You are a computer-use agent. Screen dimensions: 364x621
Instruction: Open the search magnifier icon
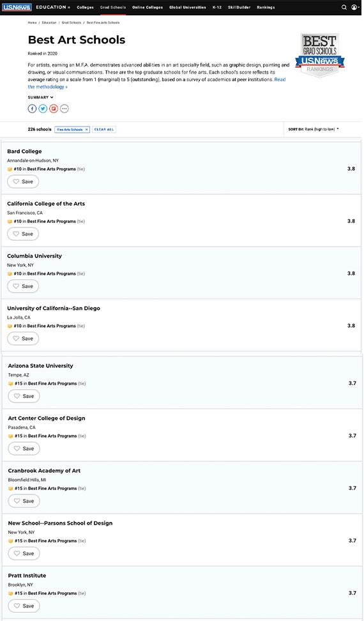(344, 7)
